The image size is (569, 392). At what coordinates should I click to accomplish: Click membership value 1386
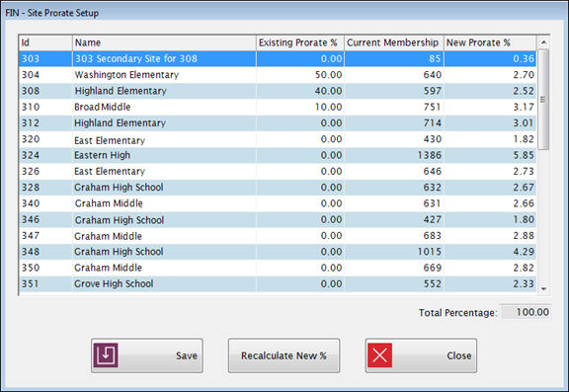430,155
